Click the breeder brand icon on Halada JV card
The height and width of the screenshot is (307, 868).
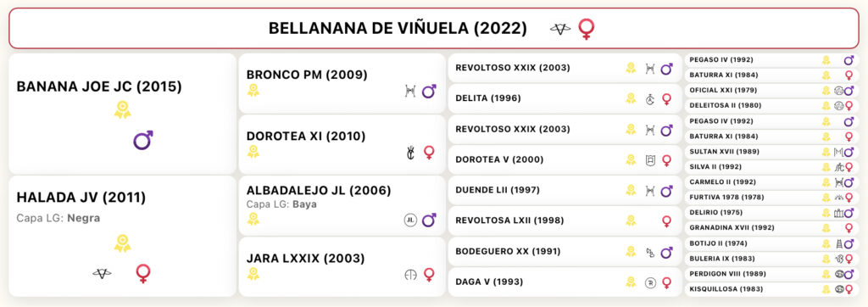click(102, 273)
